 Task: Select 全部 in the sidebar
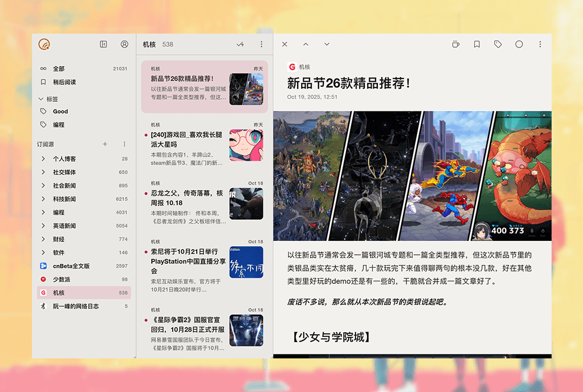tap(59, 69)
